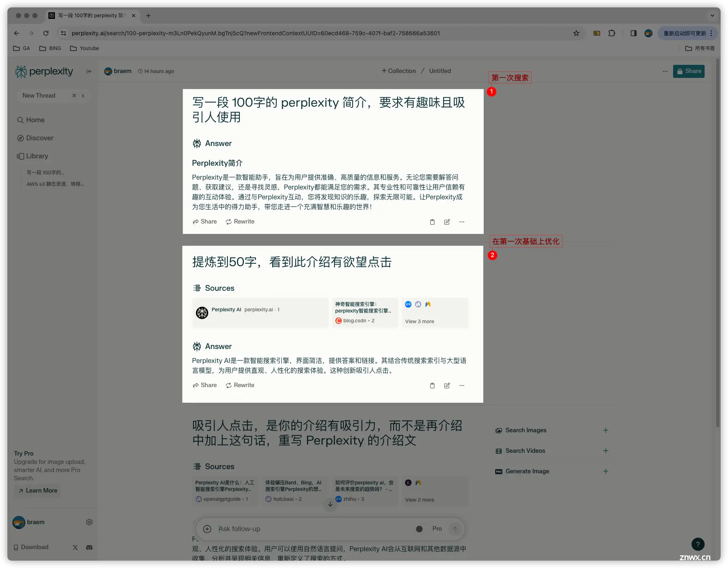Open the thread more options (three dots) in header
728x568 pixels.
click(665, 71)
